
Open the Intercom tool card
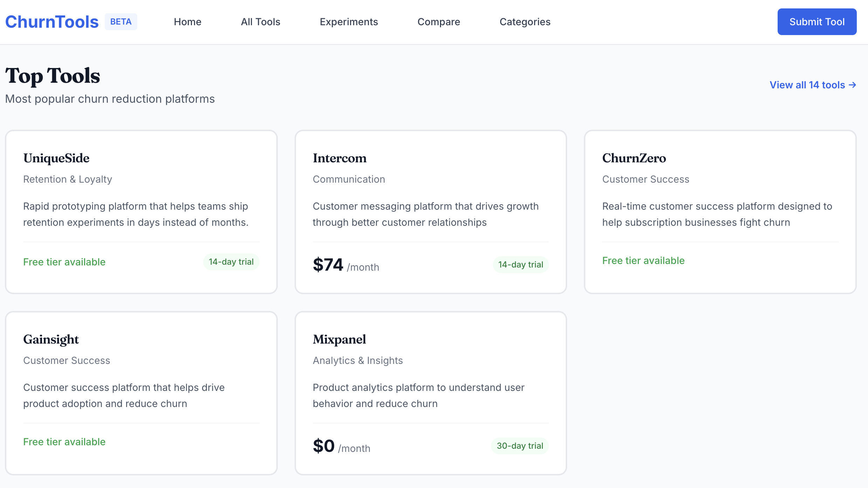pyautogui.click(x=430, y=212)
